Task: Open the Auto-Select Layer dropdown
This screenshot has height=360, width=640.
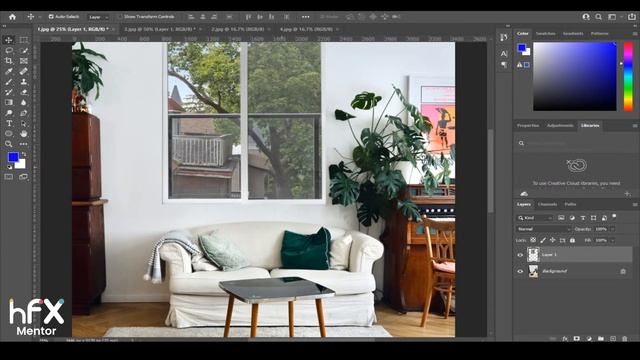Action: [98, 17]
